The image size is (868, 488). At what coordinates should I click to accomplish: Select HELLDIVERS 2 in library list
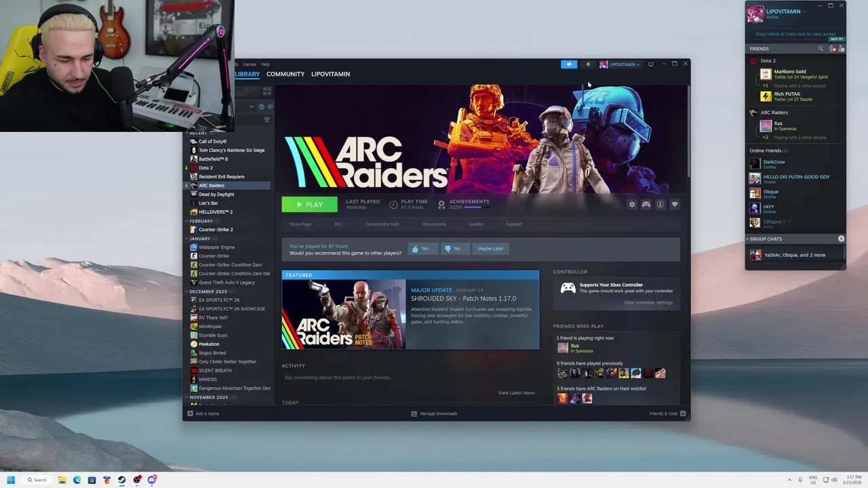(216, 212)
